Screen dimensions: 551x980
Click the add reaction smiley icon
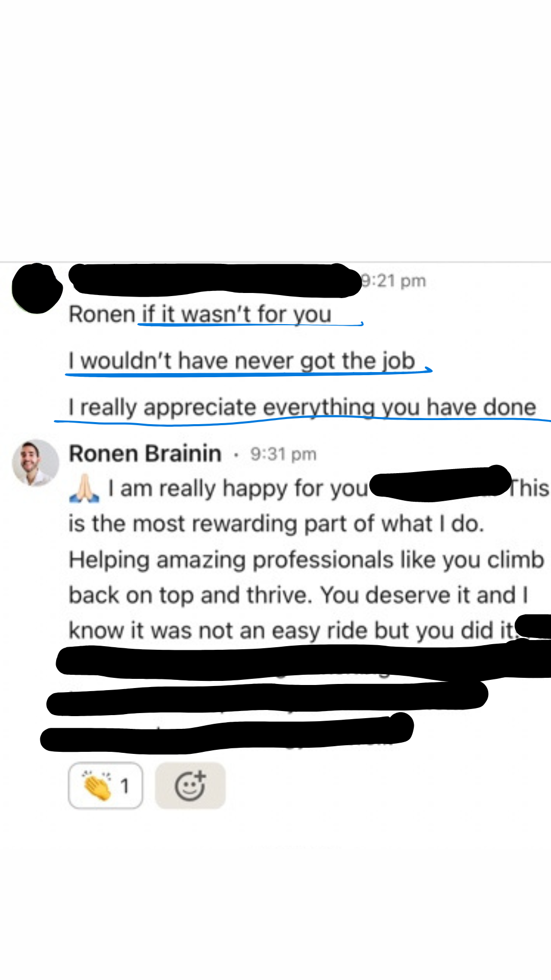click(190, 786)
